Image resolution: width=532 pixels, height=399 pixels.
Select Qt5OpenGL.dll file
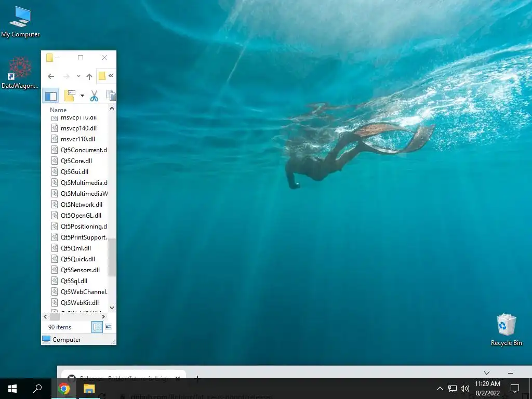tap(81, 216)
